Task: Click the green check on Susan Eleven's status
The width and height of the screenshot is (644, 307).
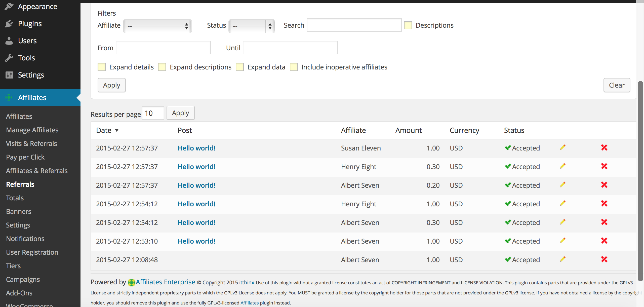Action: click(x=508, y=148)
